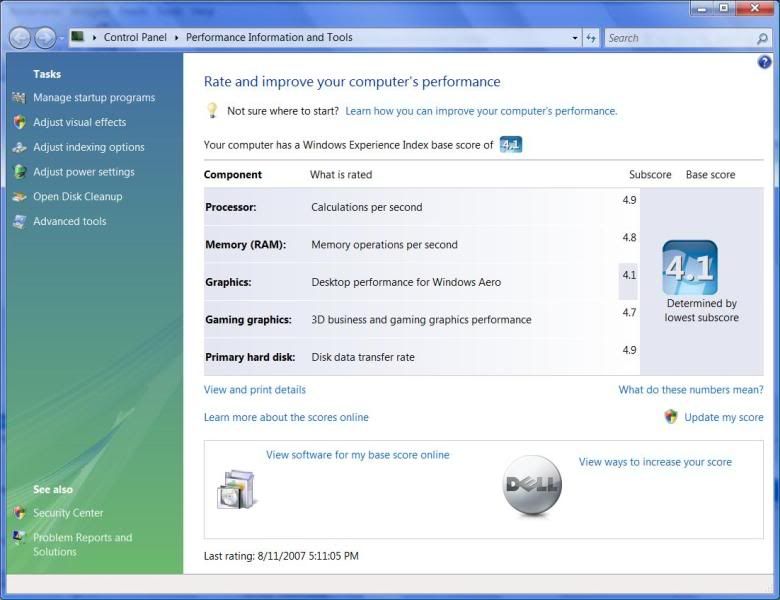
Task: Click the Base score column header
Action: coord(710,175)
